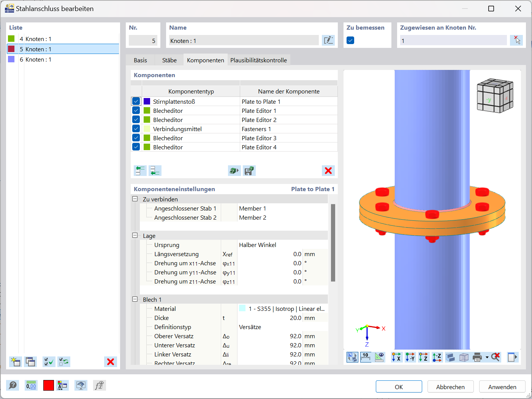
Task: Open help via question mark icon
Action: click(x=13, y=386)
